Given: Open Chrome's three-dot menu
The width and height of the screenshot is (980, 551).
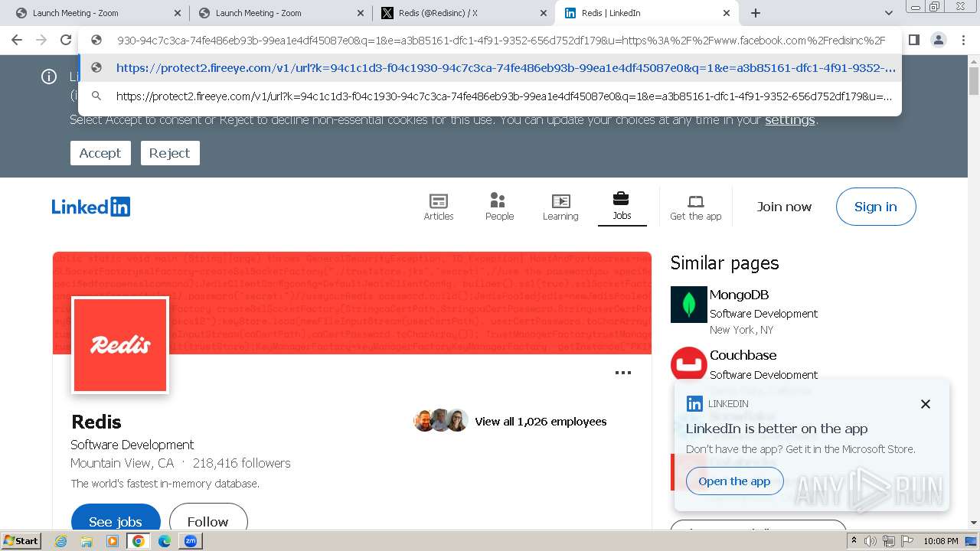Looking at the screenshot, I should pos(963,40).
